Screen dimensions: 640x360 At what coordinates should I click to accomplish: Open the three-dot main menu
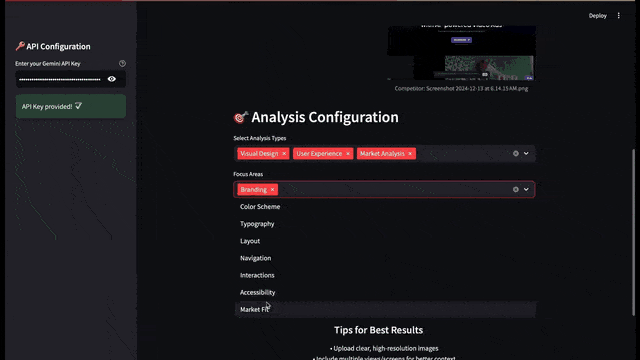(x=618, y=16)
